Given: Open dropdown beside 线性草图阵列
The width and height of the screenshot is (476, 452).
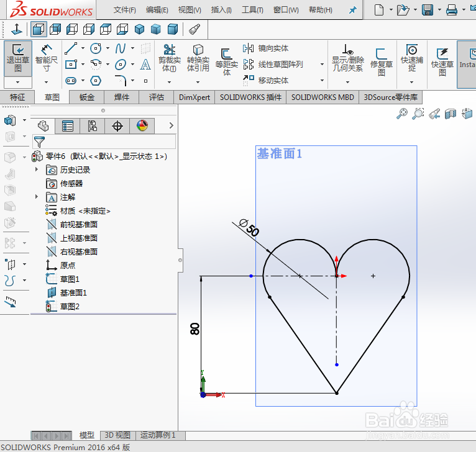Looking at the screenshot, I should [322, 65].
